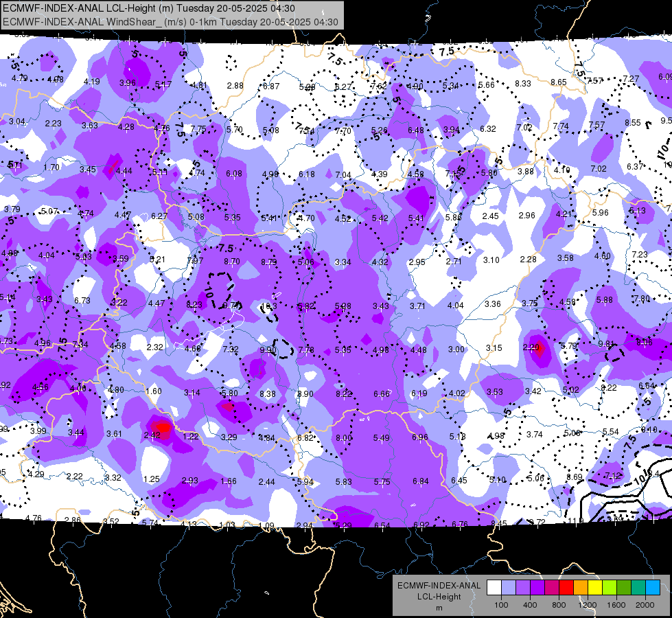The image size is (672, 618).
Task: Click the yellow legend swatch
Action: coord(595,588)
